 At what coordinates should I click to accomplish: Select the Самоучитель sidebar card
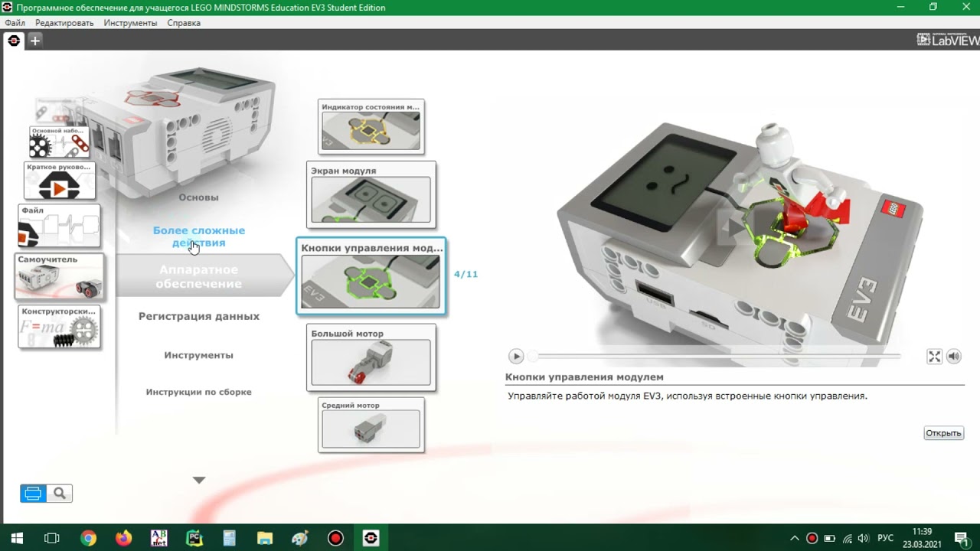click(59, 276)
